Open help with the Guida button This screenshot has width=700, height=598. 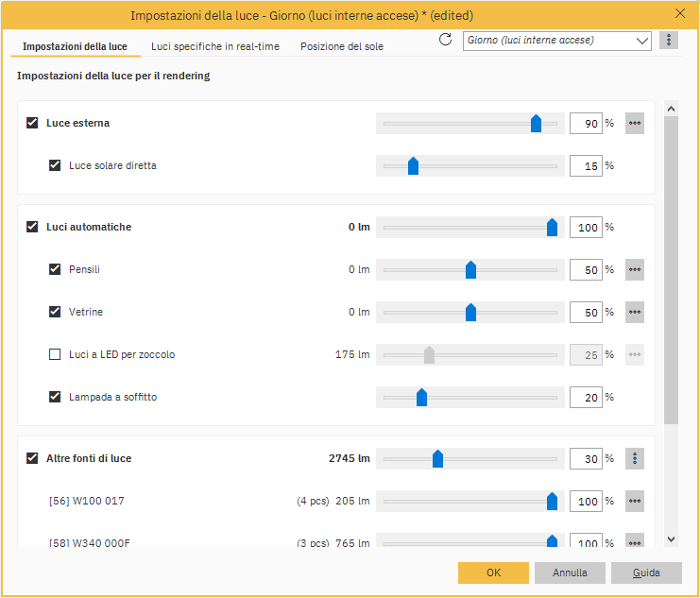(646, 572)
